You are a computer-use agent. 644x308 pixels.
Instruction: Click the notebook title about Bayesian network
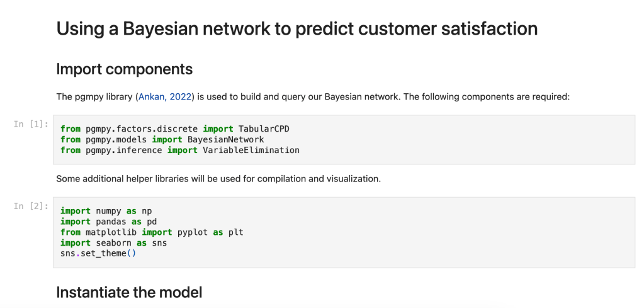297,29
